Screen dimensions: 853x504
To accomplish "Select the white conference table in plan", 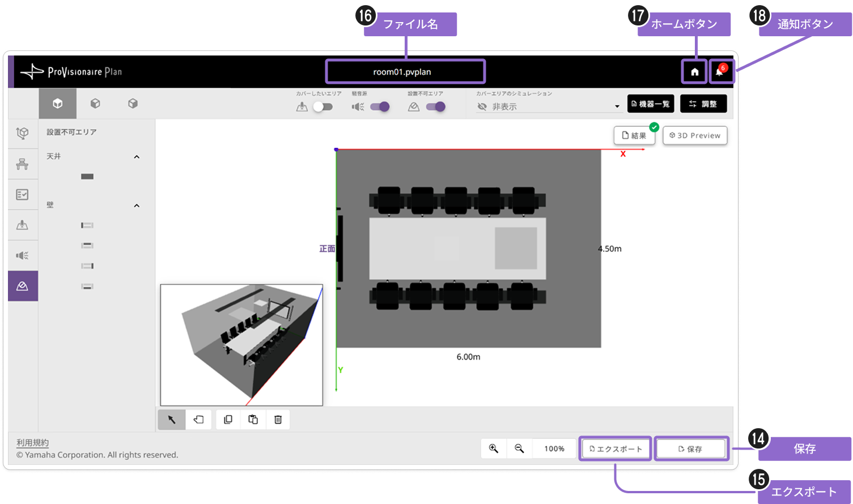I will pyautogui.click(x=458, y=248).
